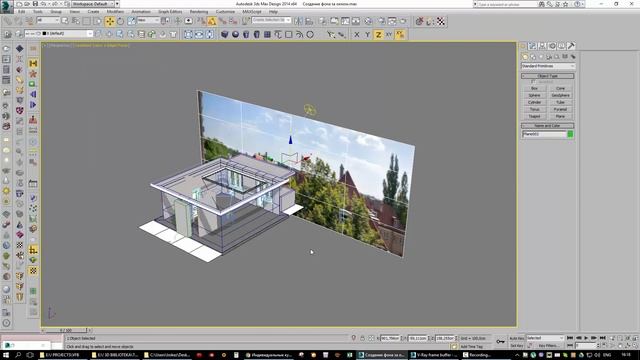
Task: Click Play Animation button
Action: 586,338
